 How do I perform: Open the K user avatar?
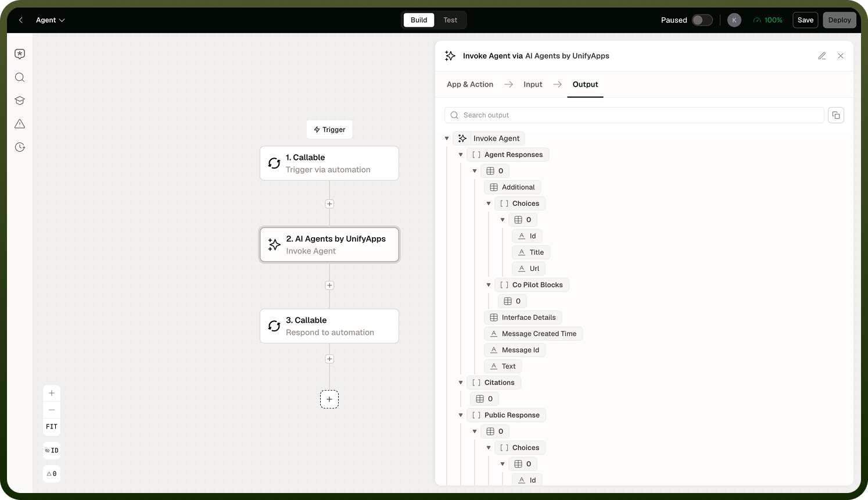pyautogui.click(x=734, y=20)
